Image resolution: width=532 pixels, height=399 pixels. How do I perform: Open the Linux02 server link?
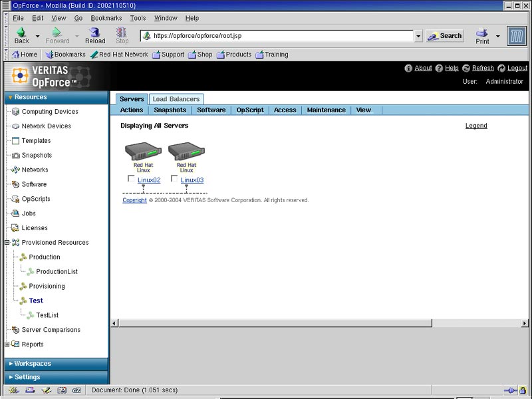click(x=149, y=180)
